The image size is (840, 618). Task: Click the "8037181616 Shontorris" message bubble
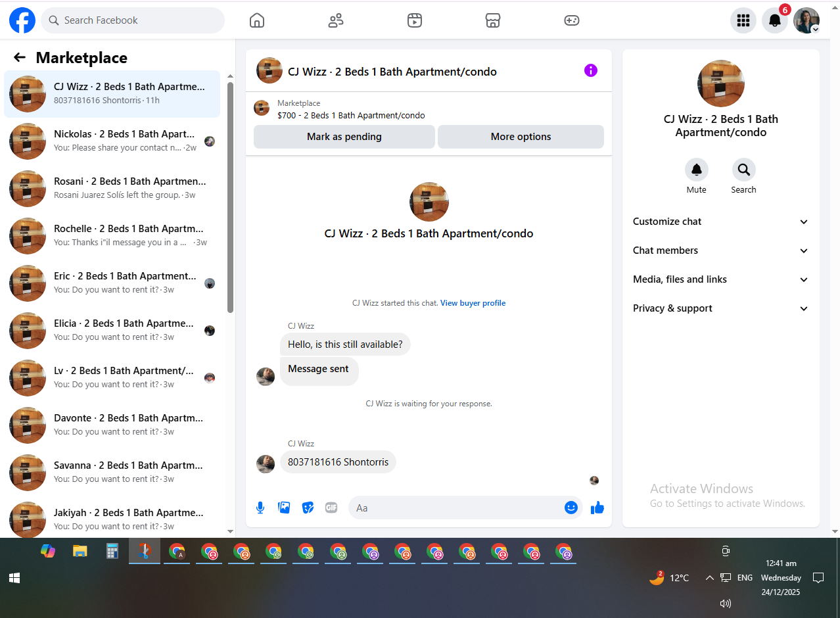(338, 462)
